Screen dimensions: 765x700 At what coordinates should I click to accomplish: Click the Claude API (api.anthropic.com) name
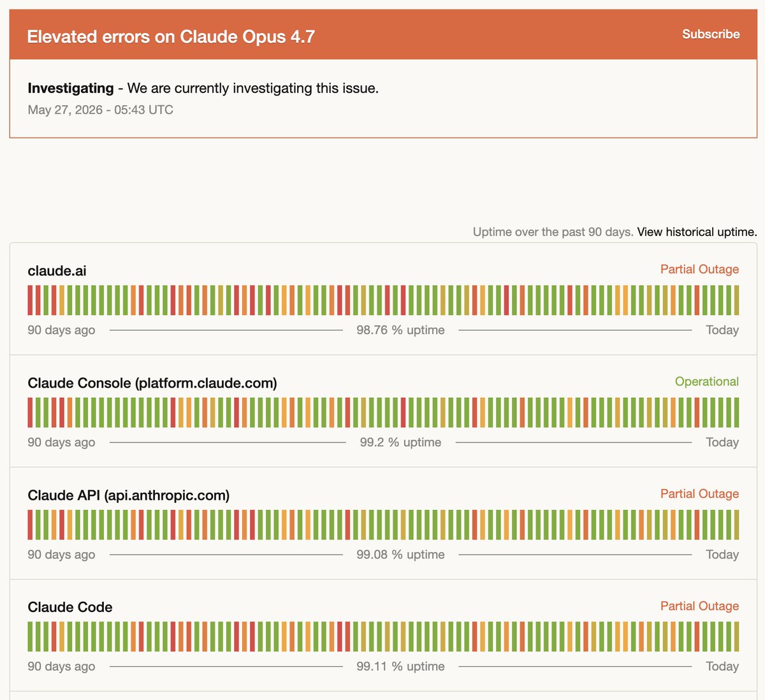coord(129,495)
